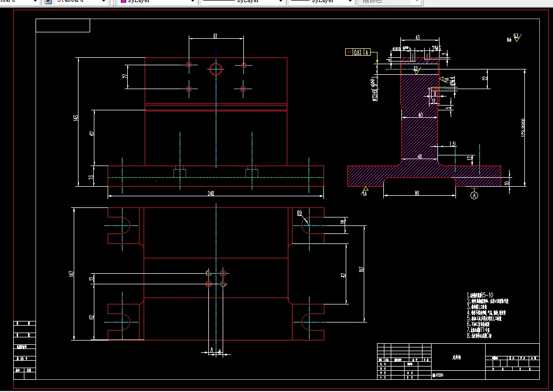Viewport: 553px width, 392px height.
Task: Select the 67 vertical dimension in top view
Action: pyautogui.click(x=344, y=275)
